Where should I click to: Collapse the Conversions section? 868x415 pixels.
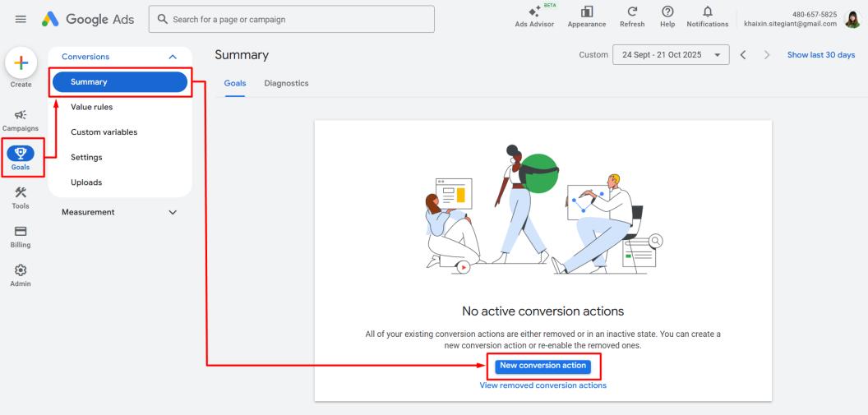point(173,57)
